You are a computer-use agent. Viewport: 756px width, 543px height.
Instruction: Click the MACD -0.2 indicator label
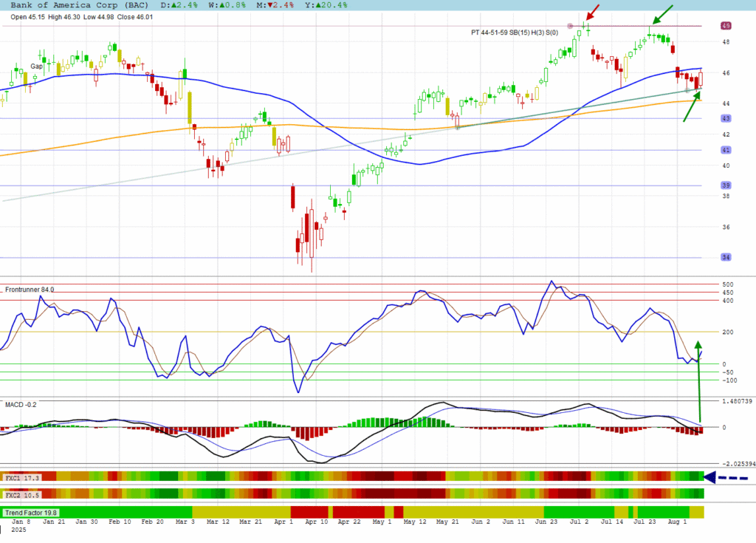coord(21,404)
